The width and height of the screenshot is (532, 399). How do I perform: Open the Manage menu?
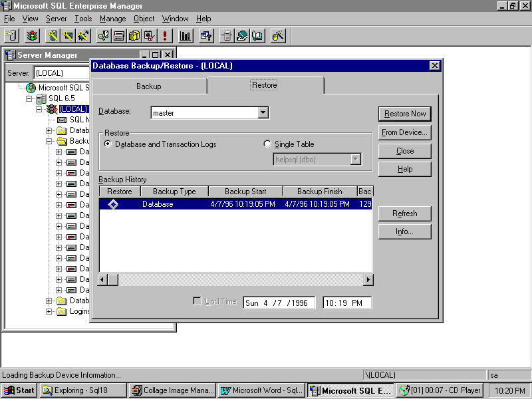click(112, 19)
